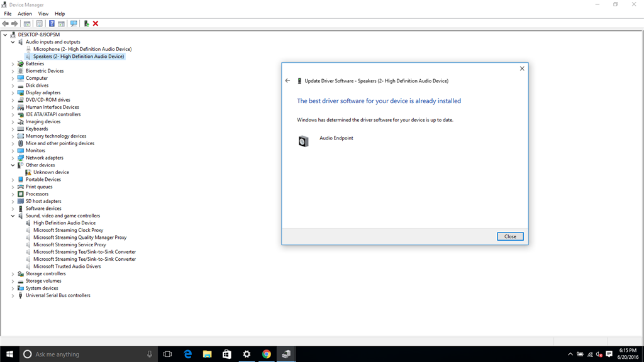Select High Definition Audio Device under Sound controllers

point(65,223)
